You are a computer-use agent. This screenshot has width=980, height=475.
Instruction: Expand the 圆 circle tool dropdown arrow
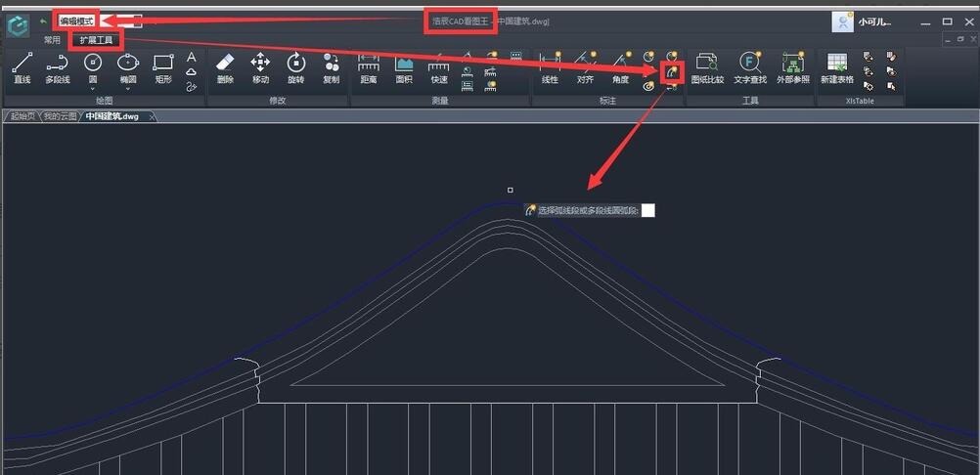pyautogui.click(x=93, y=89)
